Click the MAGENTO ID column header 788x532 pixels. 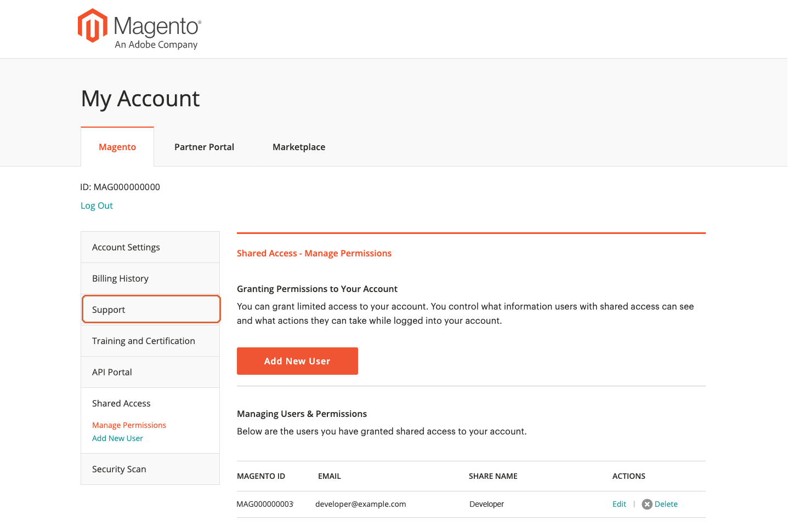(x=261, y=476)
